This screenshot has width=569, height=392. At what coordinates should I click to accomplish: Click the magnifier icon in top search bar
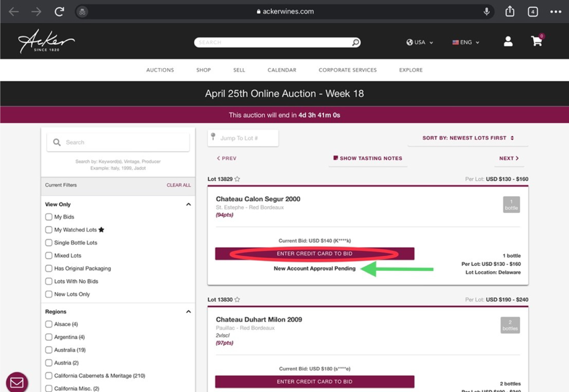(x=356, y=42)
